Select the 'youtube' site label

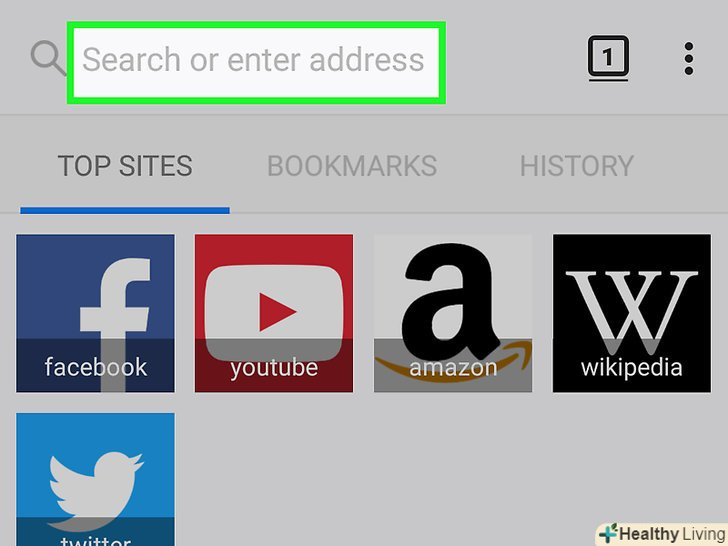274,368
